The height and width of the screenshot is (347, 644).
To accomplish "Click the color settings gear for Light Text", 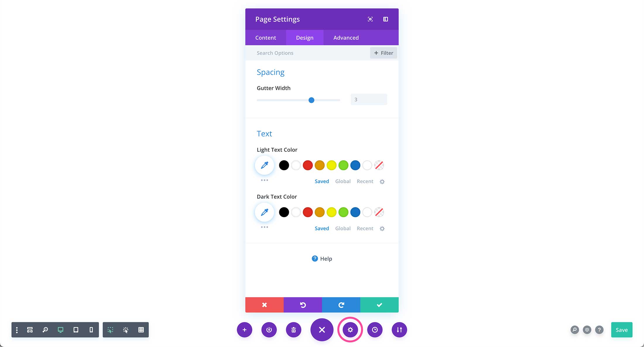I will point(382,181).
